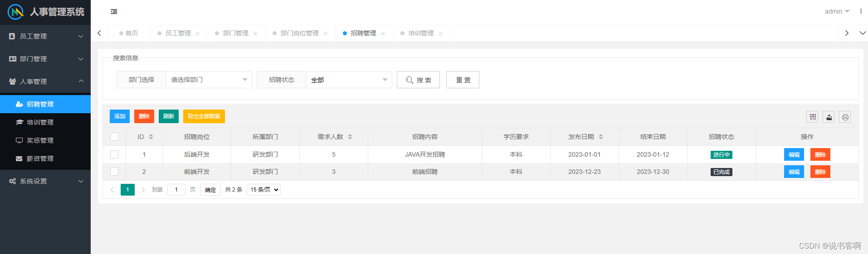
Task: Open the top-right more options icon
Action: pos(861,11)
